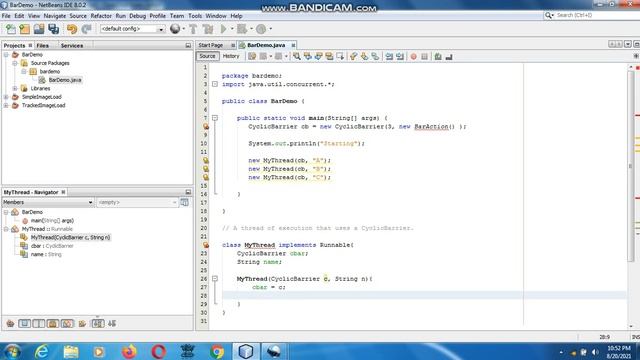This screenshot has width=640, height=360.
Task: Click the globe browser icon in main toolbar
Action: point(175,29)
